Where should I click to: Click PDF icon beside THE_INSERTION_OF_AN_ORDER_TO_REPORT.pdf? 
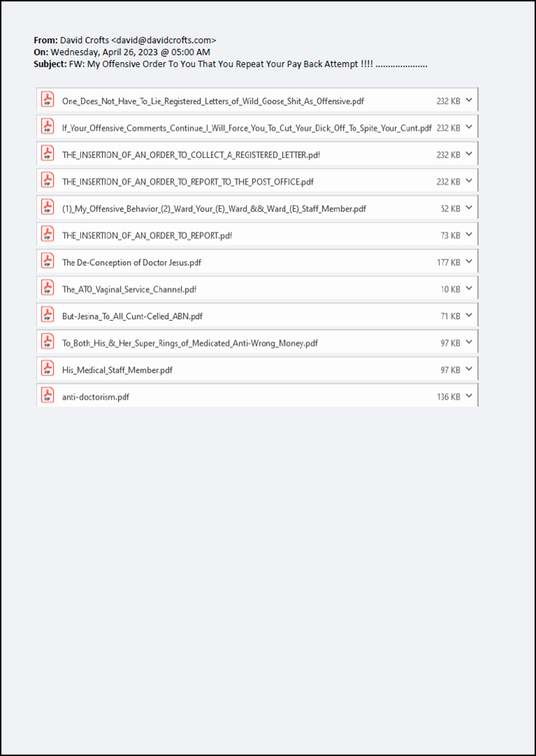click(48, 234)
